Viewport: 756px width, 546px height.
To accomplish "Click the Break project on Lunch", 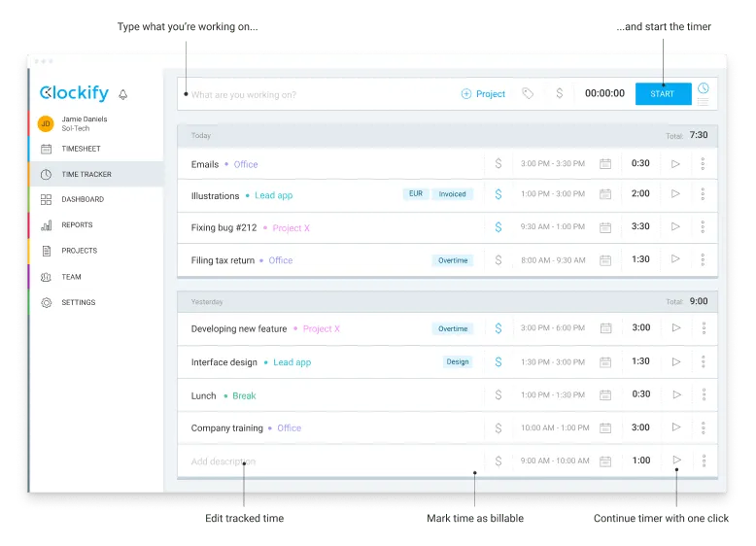I will point(244,395).
